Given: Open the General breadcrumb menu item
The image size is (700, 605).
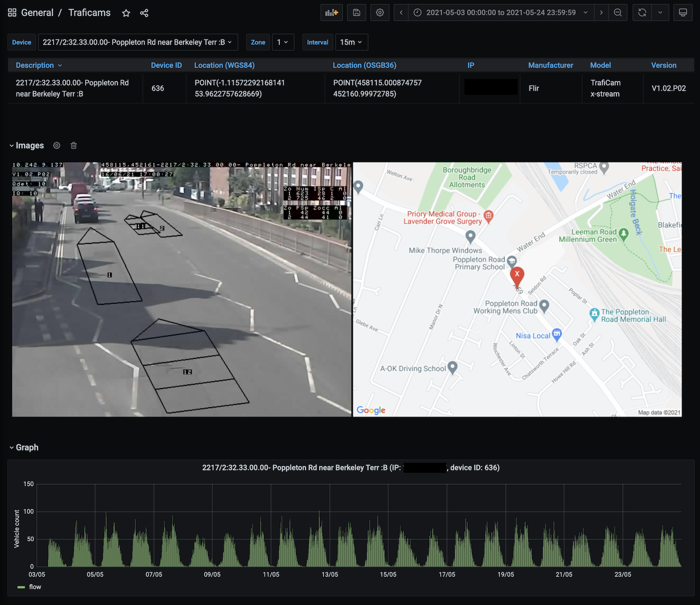Looking at the screenshot, I should tap(37, 13).
